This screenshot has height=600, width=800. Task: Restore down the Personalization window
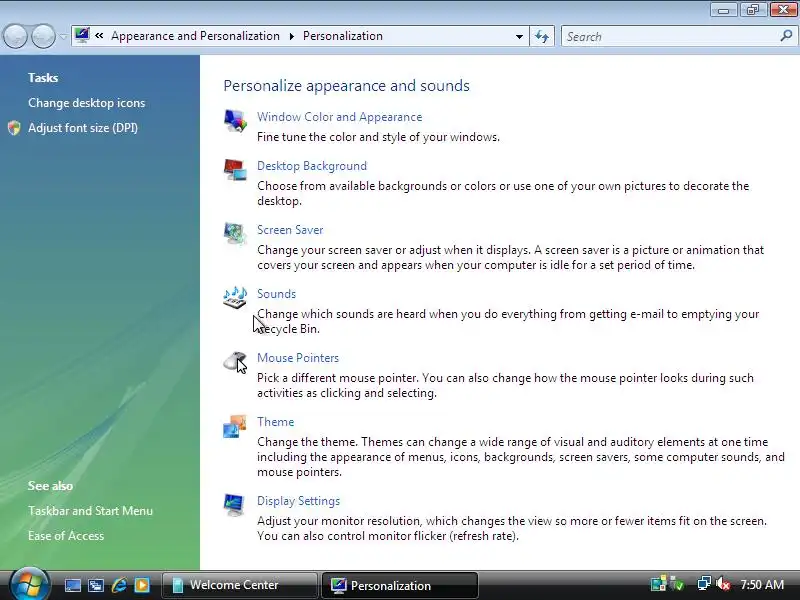pyautogui.click(x=753, y=10)
